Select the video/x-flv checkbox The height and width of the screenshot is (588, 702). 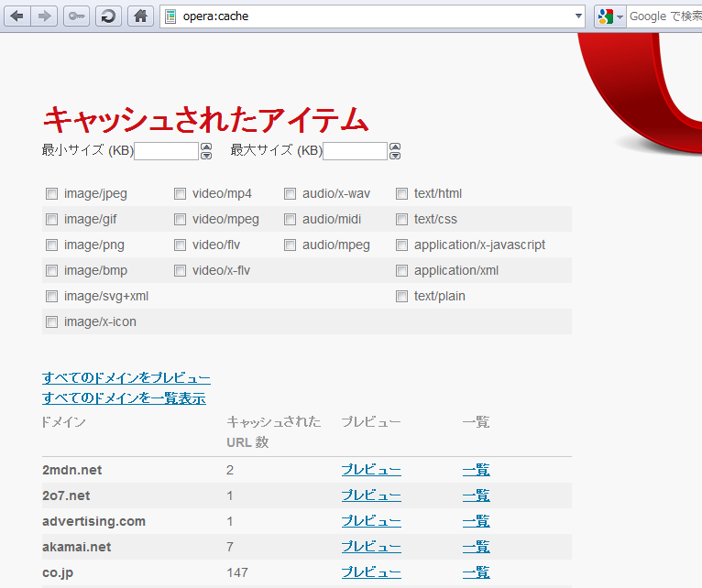tap(180, 271)
